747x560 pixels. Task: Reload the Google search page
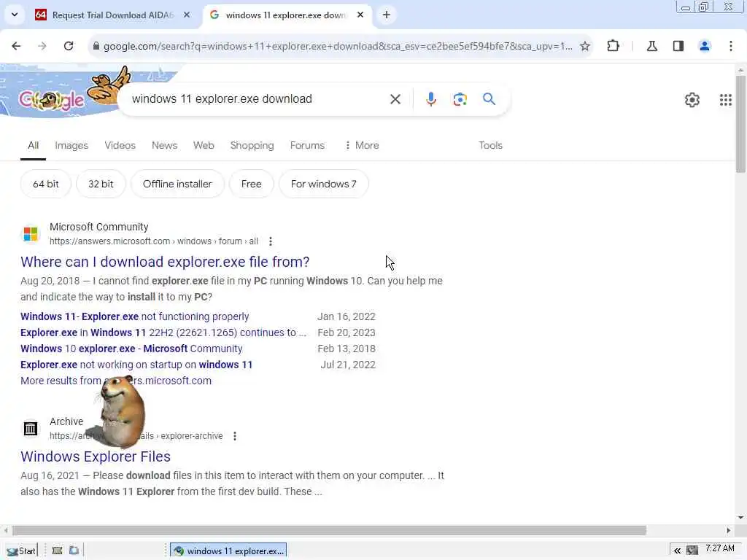69,46
